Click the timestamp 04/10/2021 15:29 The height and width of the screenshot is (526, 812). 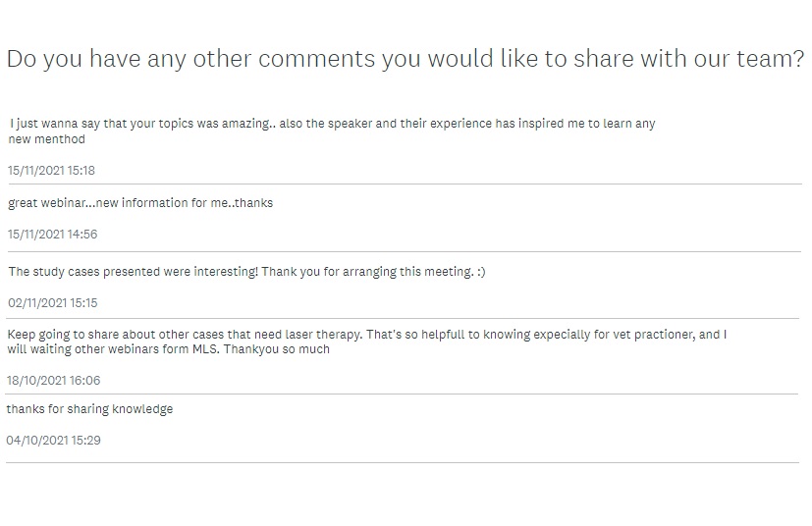point(53,441)
